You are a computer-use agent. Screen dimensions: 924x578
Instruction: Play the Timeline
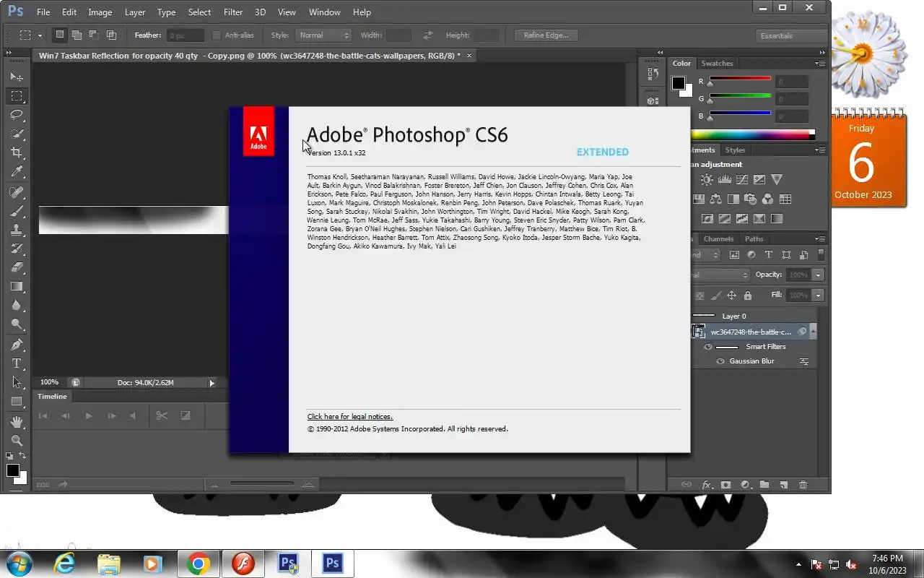pos(89,415)
